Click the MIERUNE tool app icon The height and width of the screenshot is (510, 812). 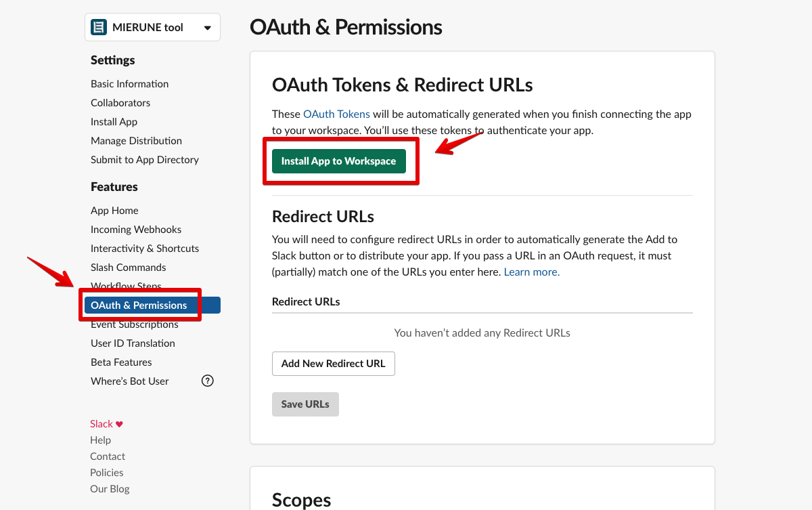(x=99, y=28)
